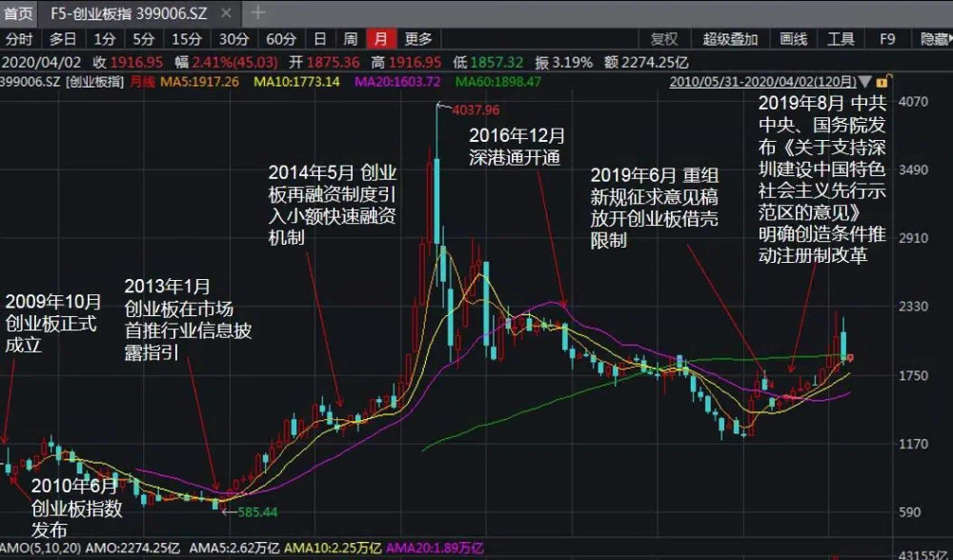
Task: Click the 3490 price axis label
Action: (914, 170)
